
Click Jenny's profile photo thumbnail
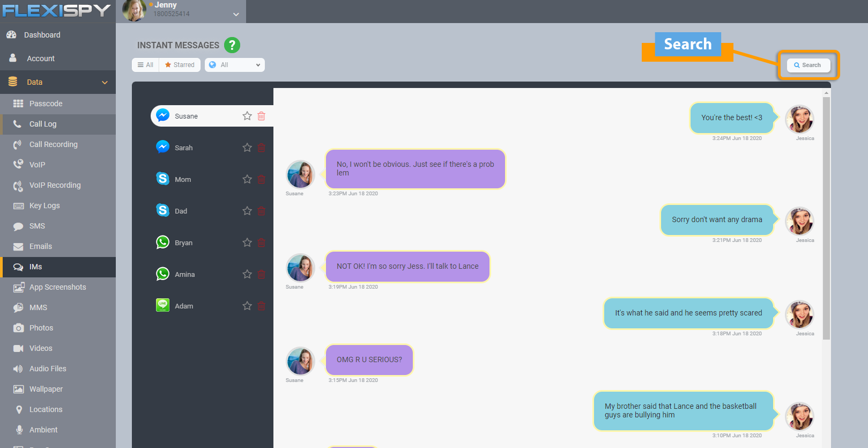click(134, 10)
